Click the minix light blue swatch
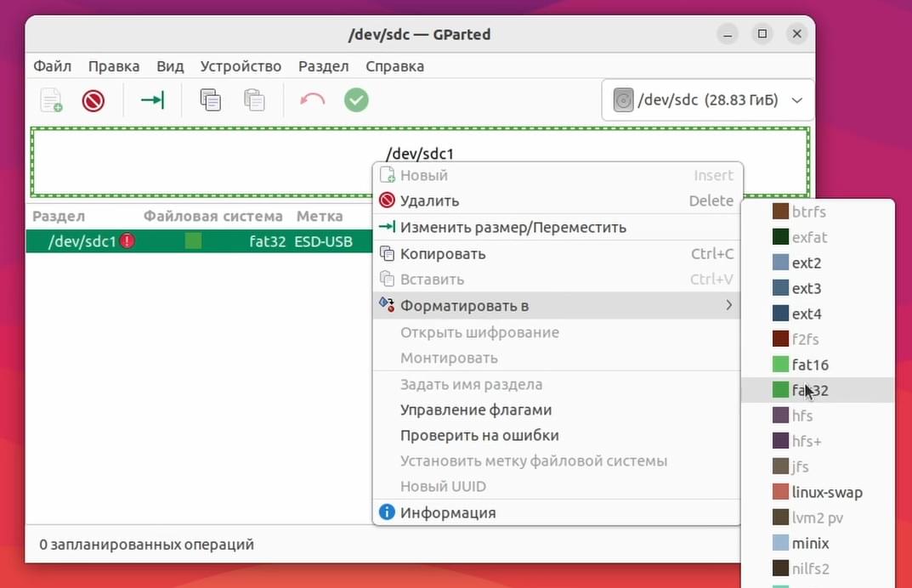The image size is (912, 588). [x=780, y=543]
